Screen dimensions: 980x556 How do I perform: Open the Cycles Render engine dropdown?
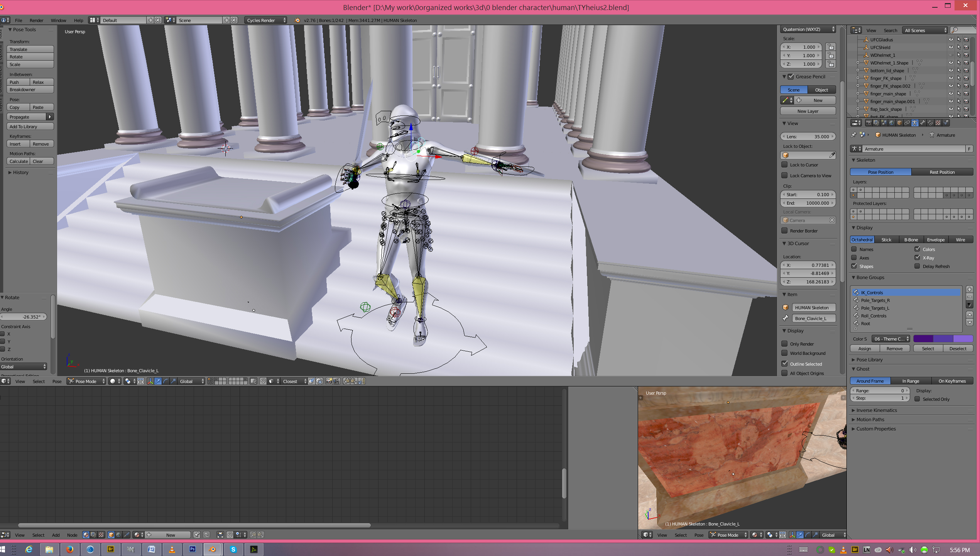[265, 20]
